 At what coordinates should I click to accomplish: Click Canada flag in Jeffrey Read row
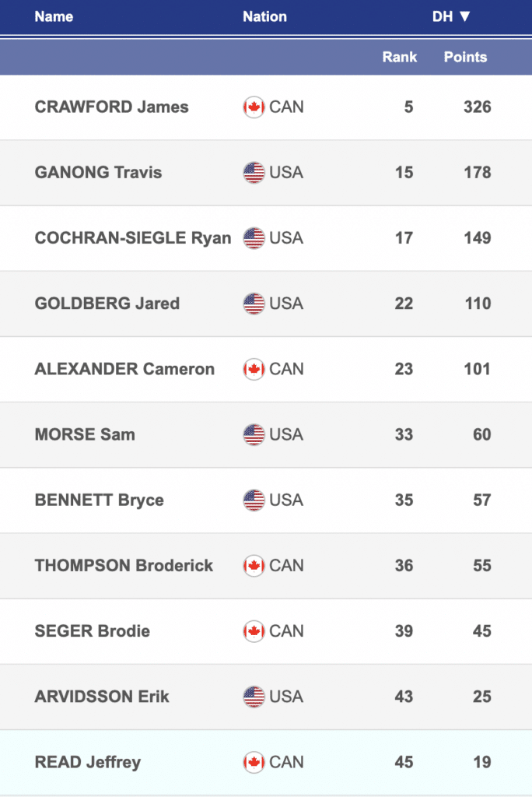254,762
